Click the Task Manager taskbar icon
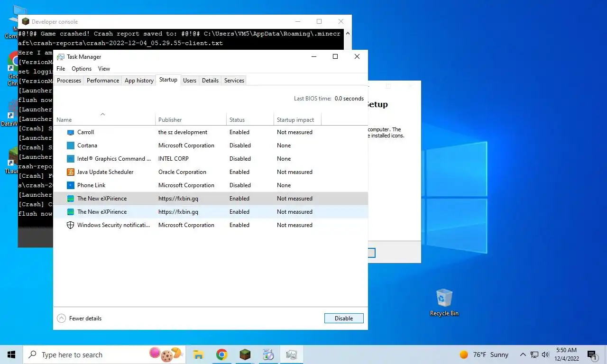The width and height of the screenshot is (607, 364). pyautogui.click(x=291, y=355)
